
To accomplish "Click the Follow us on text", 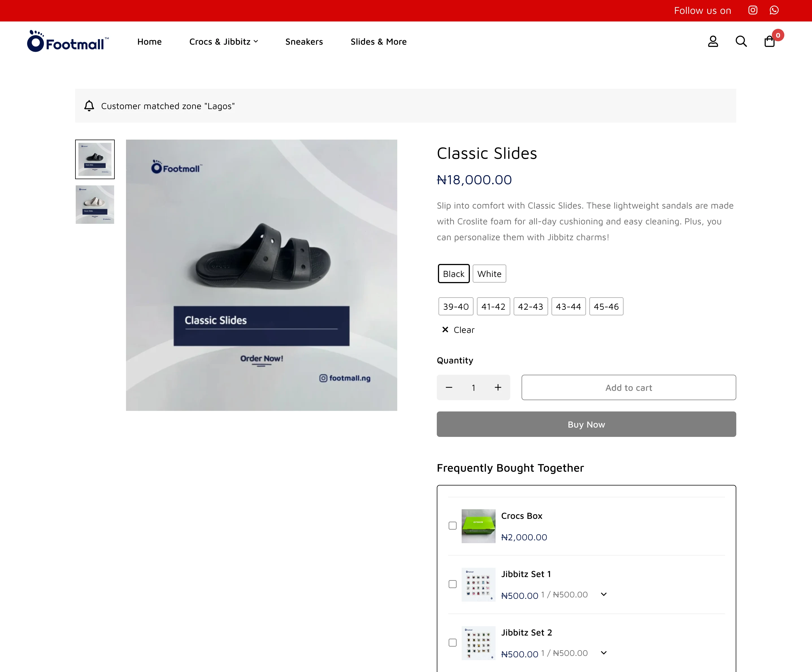I will click(703, 10).
